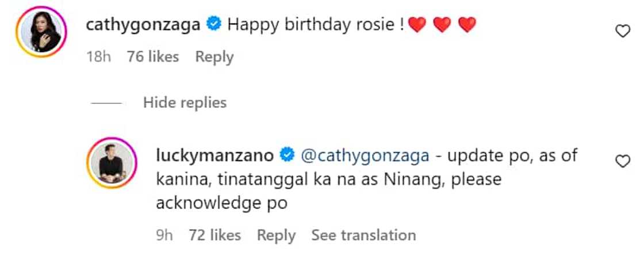Reply to luckymanzano's comment
Image resolution: width=644 pixels, height=254 pixels.
[276, 235]
